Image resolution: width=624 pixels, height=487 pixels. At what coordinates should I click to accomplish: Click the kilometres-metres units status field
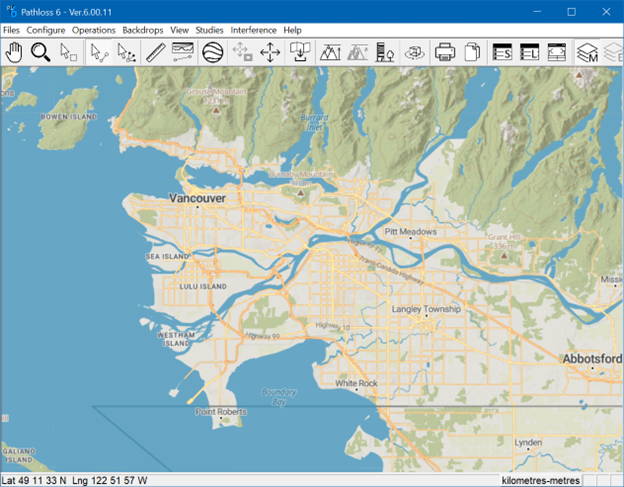click(x=541, y=480)
